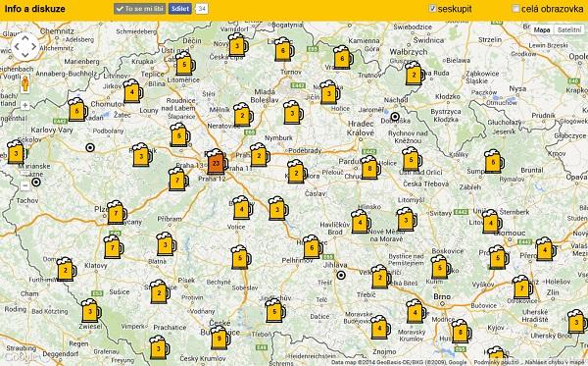Click beer mug 3 above Zwiesel
The width and height of the screenshot is (588, 366).
91,311
